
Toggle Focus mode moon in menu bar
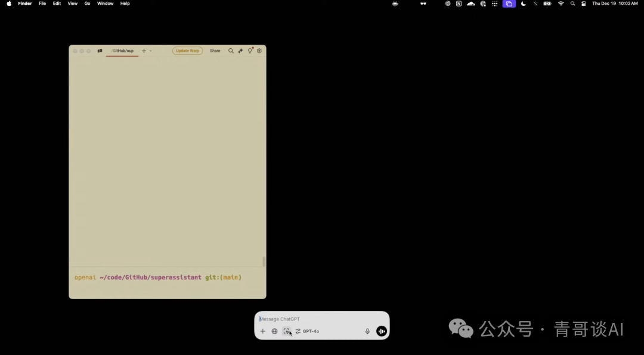click(524, 4)
